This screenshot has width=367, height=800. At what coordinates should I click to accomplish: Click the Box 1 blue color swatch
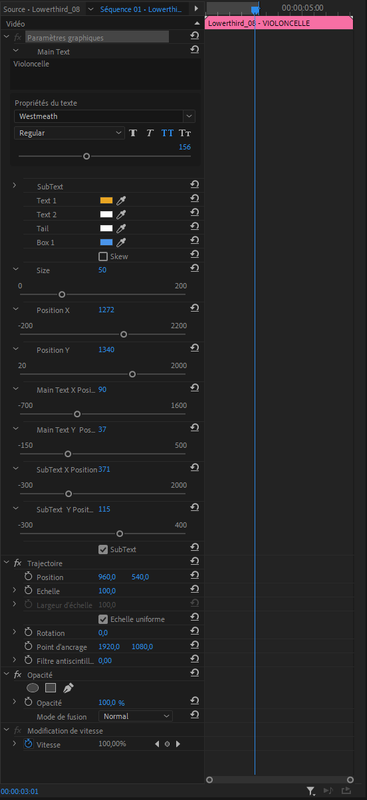pyautogui.click(x=106, y=242)
